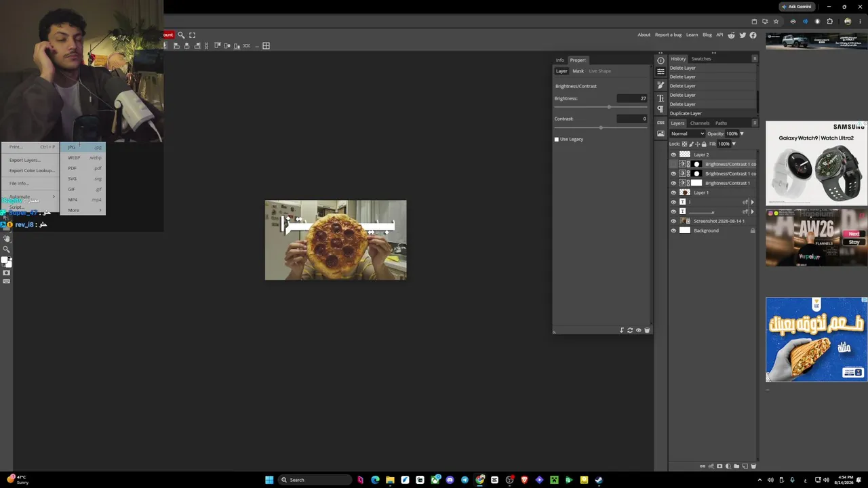
Task: Open the foreground color swatch
Action: (4, 260)
